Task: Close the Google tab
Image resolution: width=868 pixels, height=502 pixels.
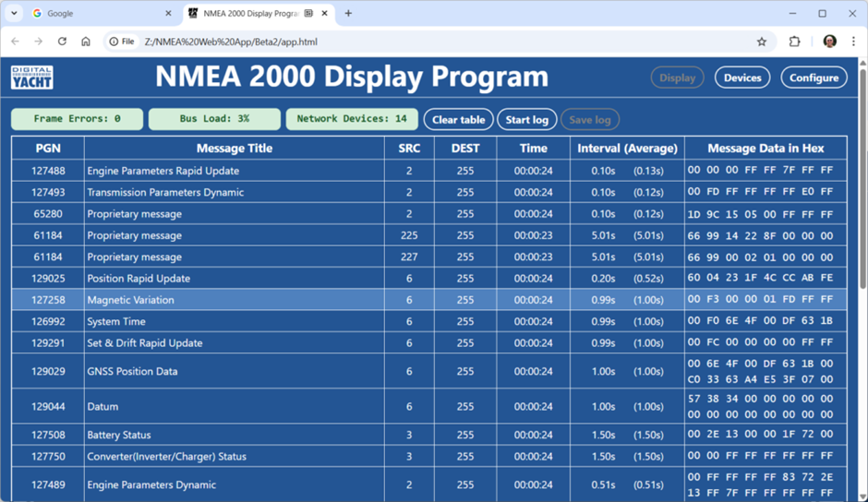Action: pos(168,14)
